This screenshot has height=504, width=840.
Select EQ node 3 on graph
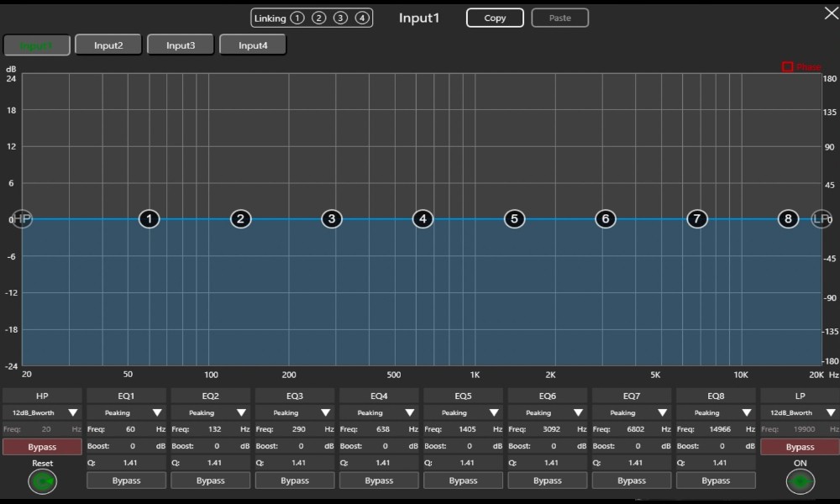(x=332, y=218)
